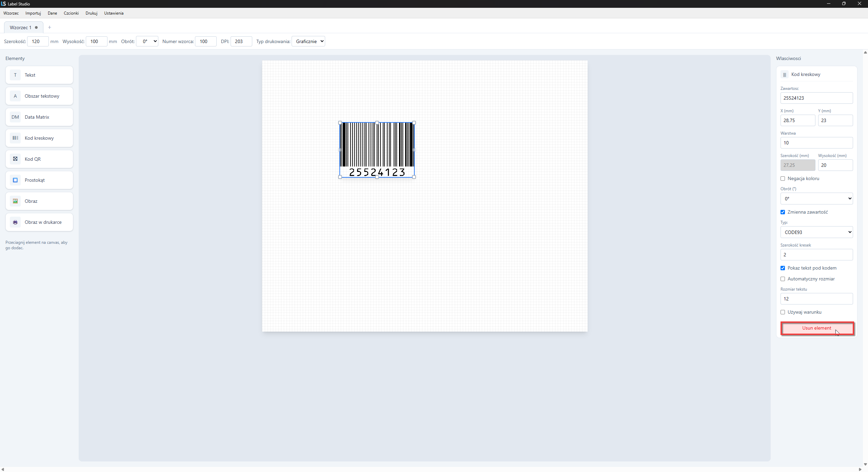
Task: Select the Tekst element icon
Action: (x=15, y=75)
